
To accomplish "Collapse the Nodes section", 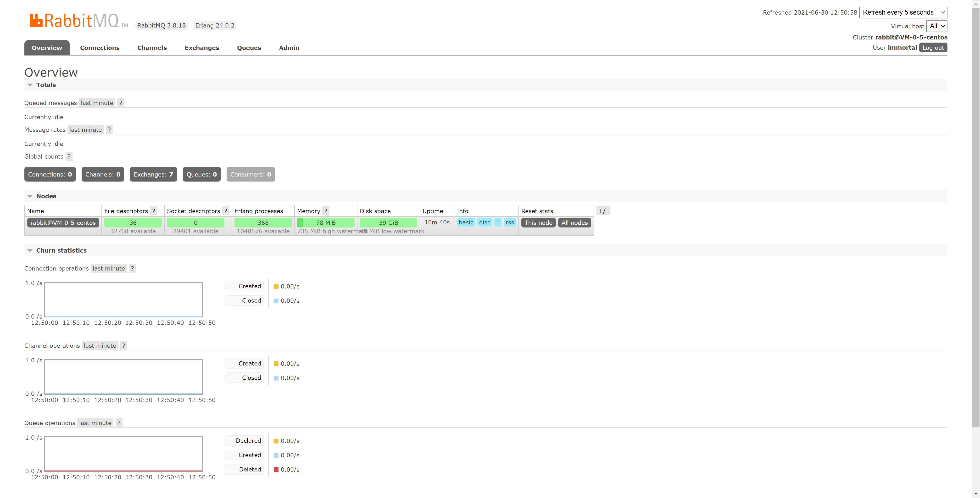I will (x=46, y=196).
